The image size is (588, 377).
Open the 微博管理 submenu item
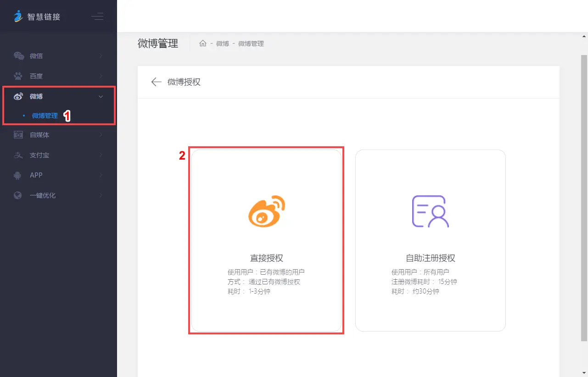(45, 116)
